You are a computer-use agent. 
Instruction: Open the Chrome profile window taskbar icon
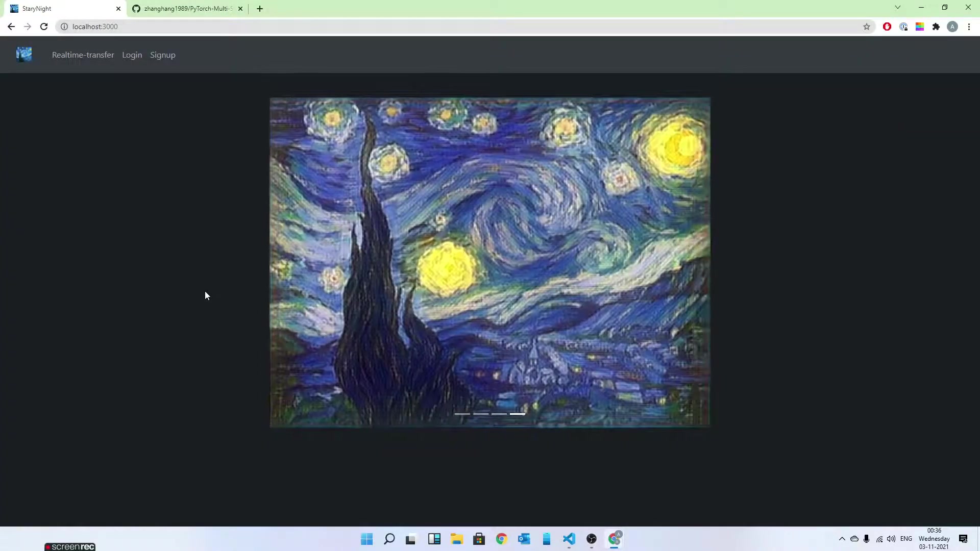coord(615,539)
